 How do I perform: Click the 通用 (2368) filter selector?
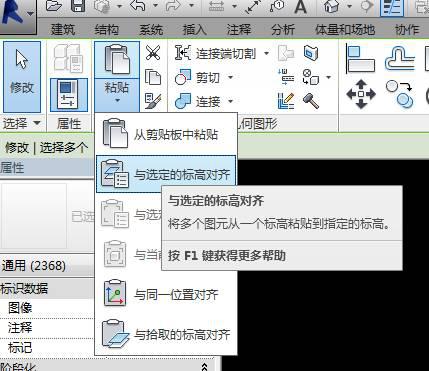(47, 266)
